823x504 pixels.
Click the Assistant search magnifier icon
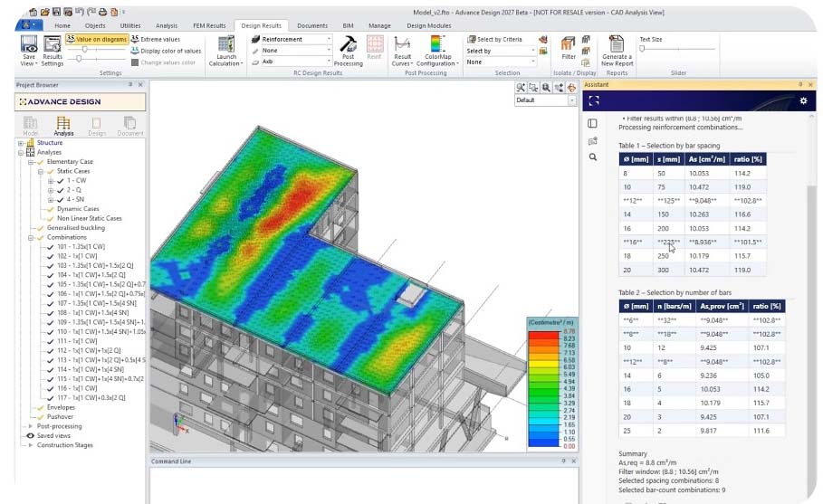pos(593,157)
